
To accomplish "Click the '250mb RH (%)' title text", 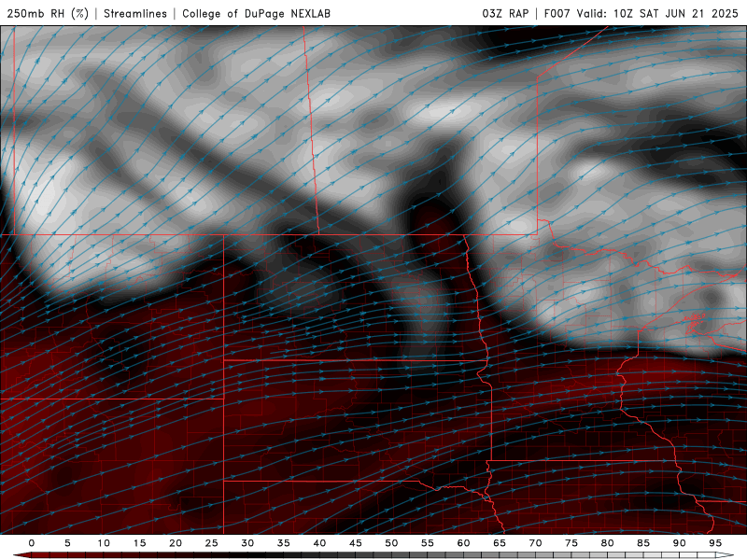I will tap(48, 13).
